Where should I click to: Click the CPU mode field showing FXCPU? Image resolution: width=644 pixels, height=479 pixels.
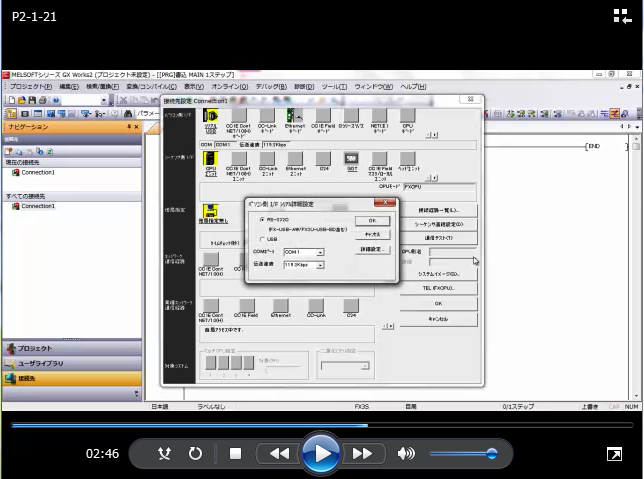click(x=439, y=187)
